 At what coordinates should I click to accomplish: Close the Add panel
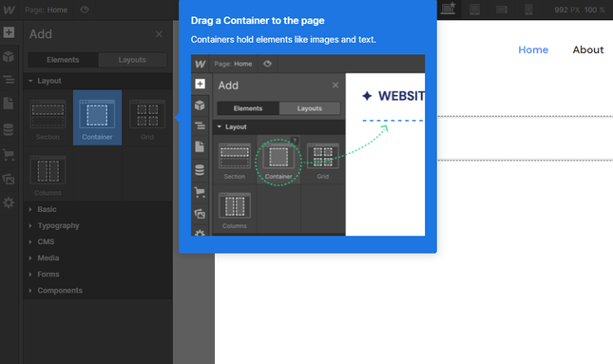[x=159, y=34]
